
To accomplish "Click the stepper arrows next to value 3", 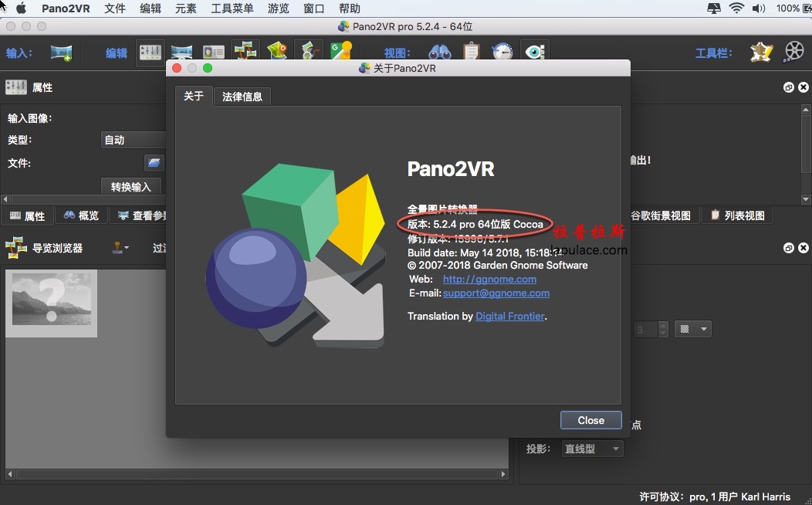I will pyautogui.click(x=663, y=329).
